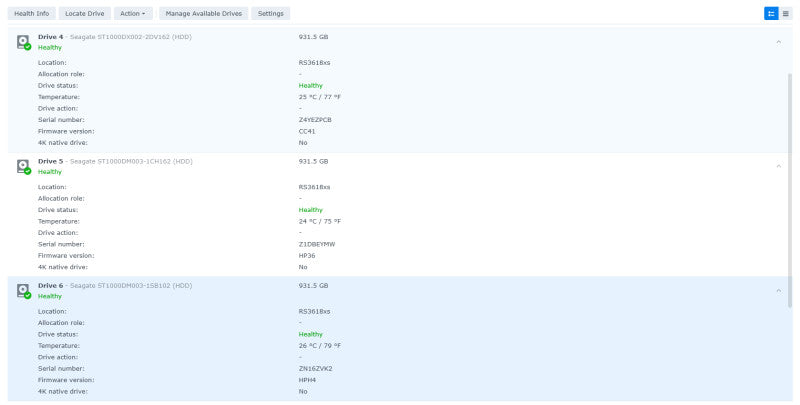Click Drive 6 temperature 26 °C / 79 °F

[x=320, y=346]
